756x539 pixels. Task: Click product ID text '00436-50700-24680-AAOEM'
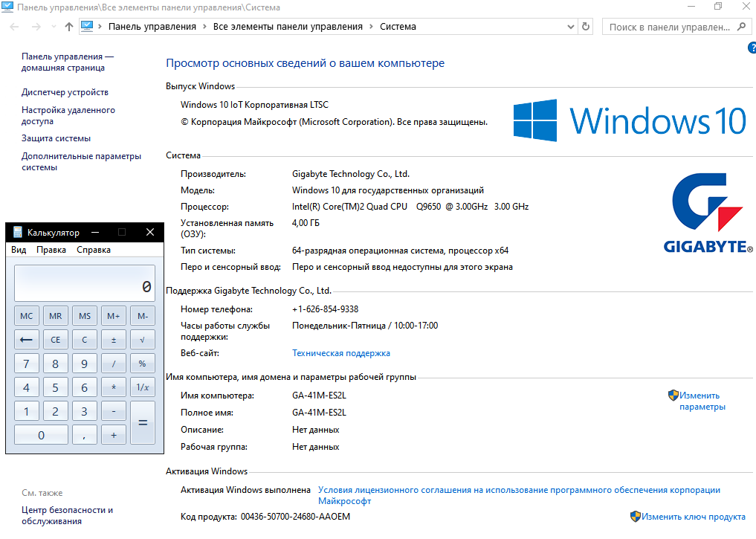pos(296,517)
